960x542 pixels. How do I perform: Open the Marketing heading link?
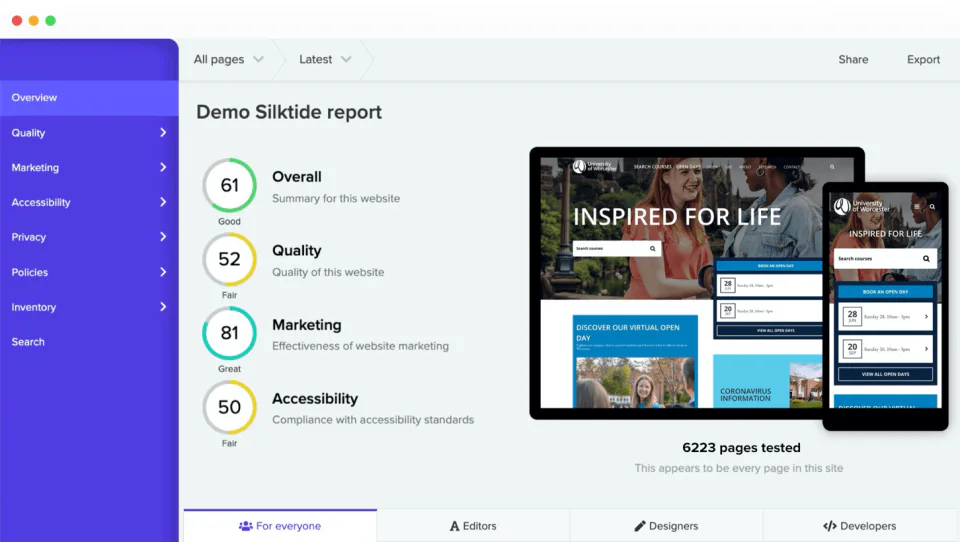307,325
